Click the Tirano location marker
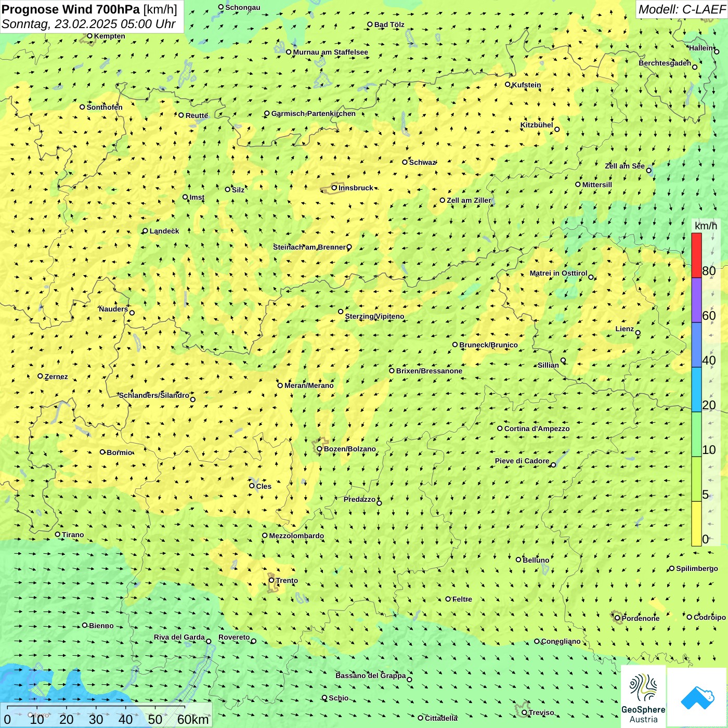This screenshot has width=728, height=728. 58,534
